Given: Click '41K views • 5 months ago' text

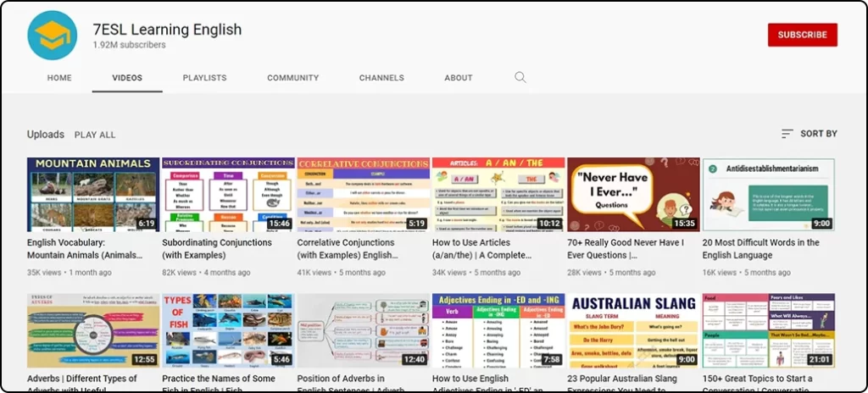Looking at the screenshot, I should click(341, 273).
